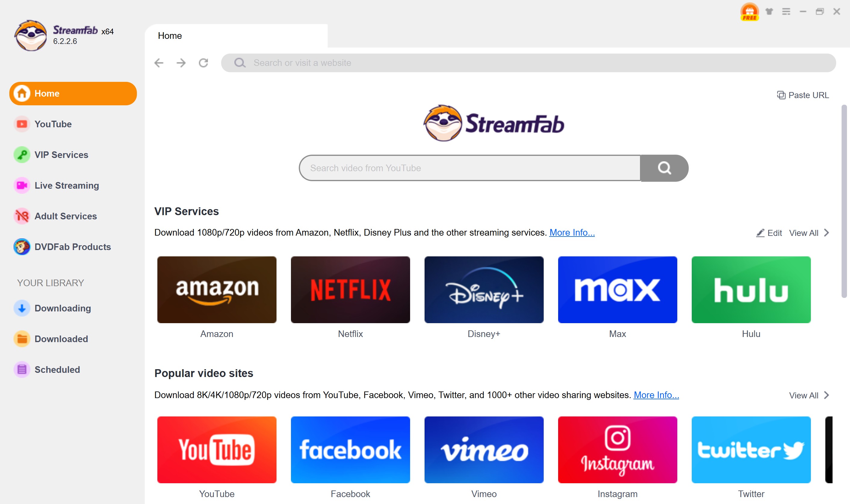Open the hamburger menu icon
850x504 pixels.
(786, 11)
